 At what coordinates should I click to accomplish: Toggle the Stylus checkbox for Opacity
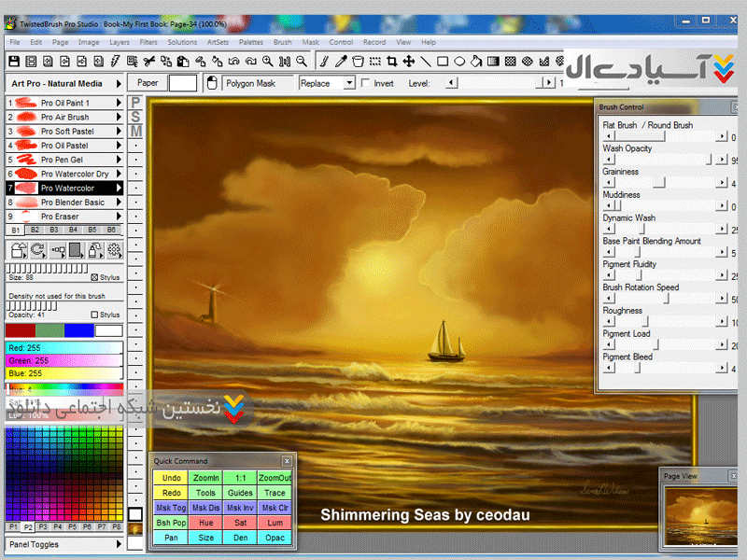click(x=95, y=315)
